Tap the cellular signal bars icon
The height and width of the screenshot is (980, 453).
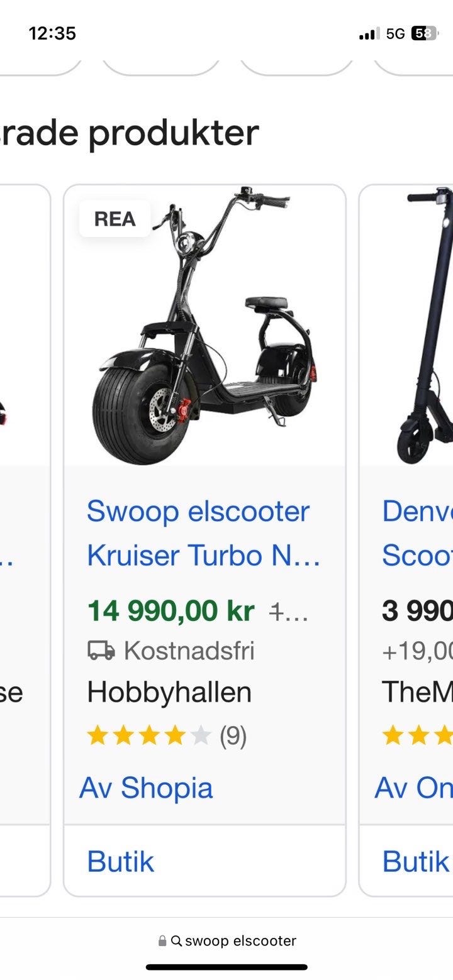tap(369, 34)
